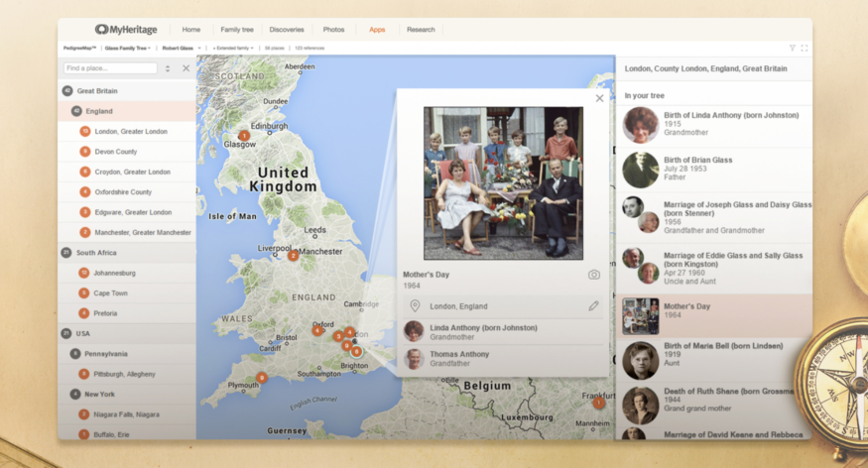The width and height of the screenshot is (868, 468).
Task: Open the Photos menu
Action: click(x=333, y=30)
